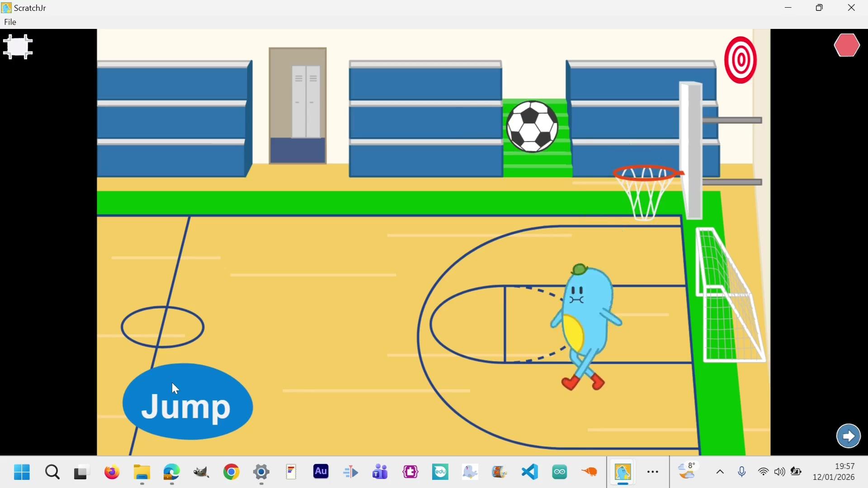
Task: Tap the blue Jump button sprite
Action: 188,402
